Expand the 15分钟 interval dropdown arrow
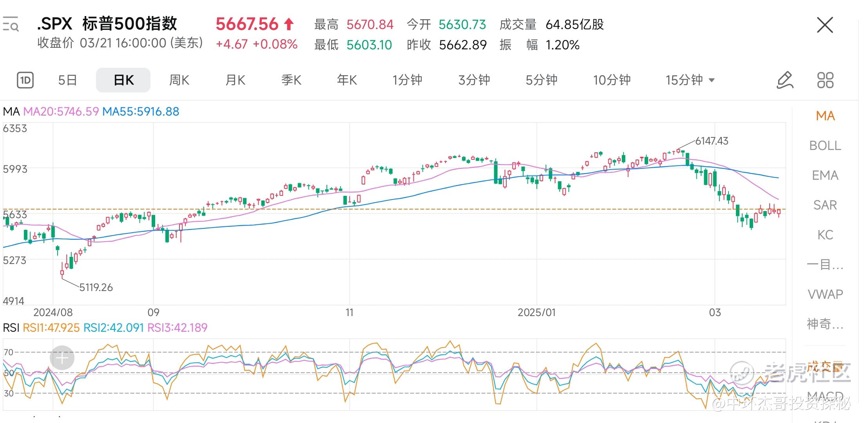Image resolution: width=868 pixels, height=423 pixels. [x=712, y=80]
